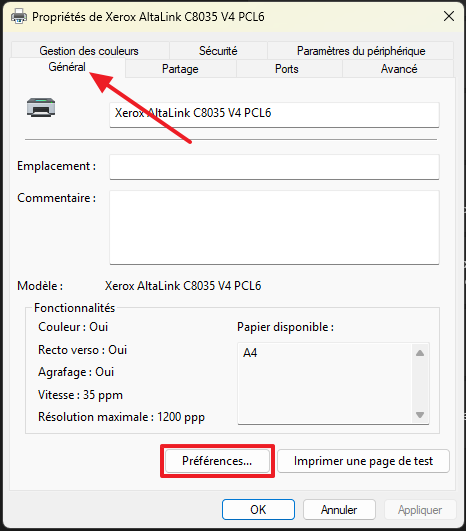Click the Modèle label
466x531 pixels.
click(x=40, y=286)
